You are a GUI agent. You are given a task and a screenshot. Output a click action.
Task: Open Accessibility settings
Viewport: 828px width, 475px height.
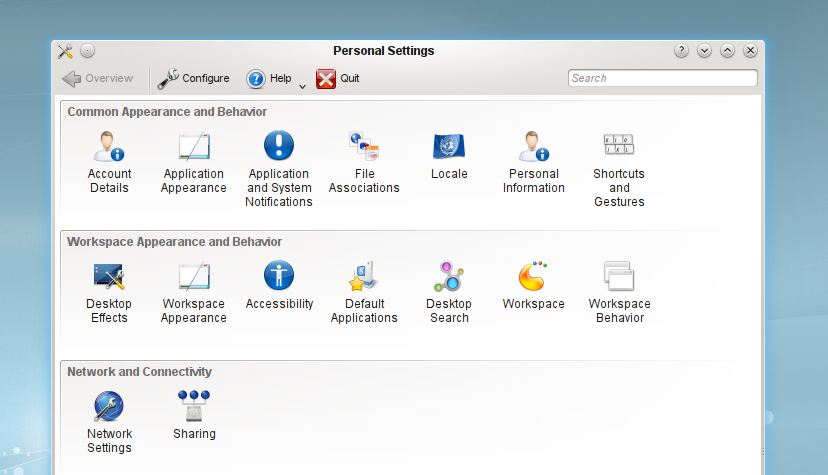coord(279,286)
